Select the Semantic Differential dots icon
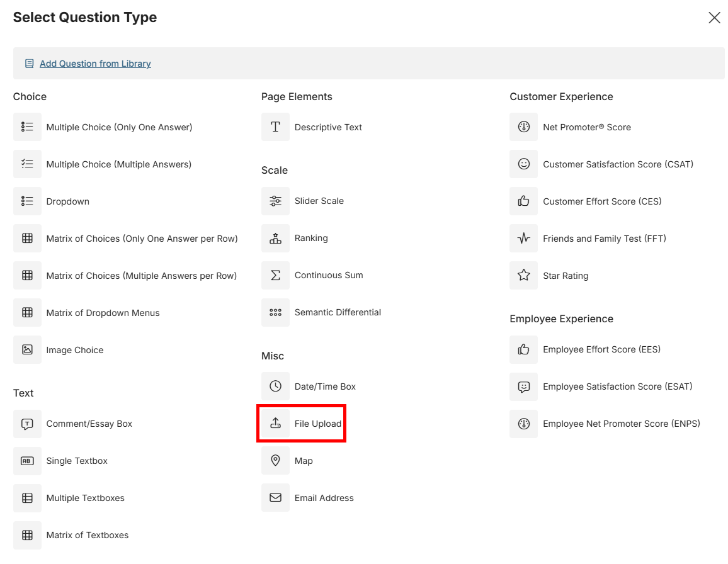This screenshot has height=564, width=728. pos(275,312)
